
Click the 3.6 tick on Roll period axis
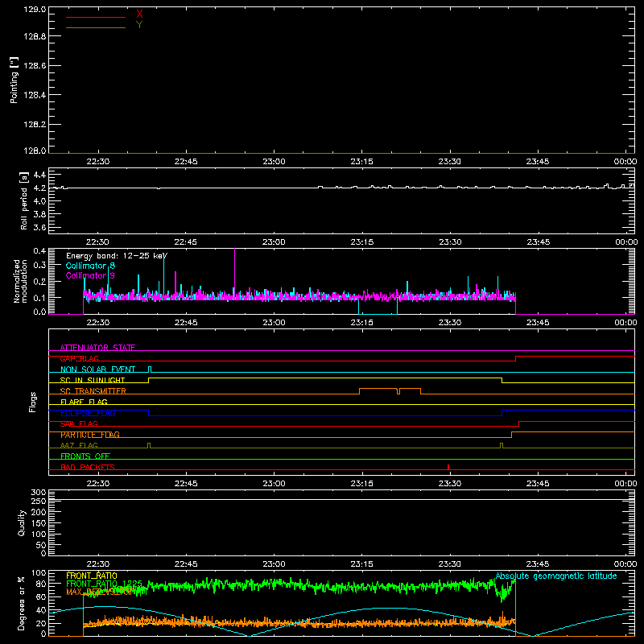coord(39,227)
